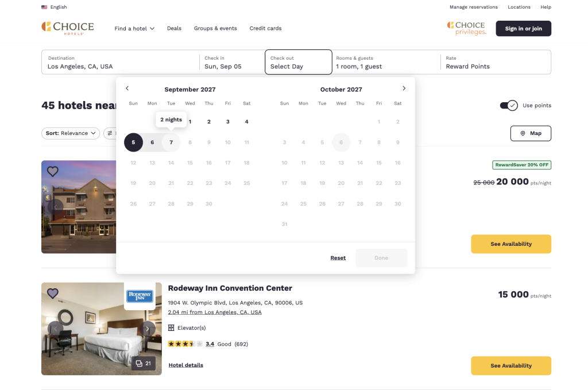Viewport: 588px width, 390px height.
Task: Click the Check out date field
Action: point(299,62)
